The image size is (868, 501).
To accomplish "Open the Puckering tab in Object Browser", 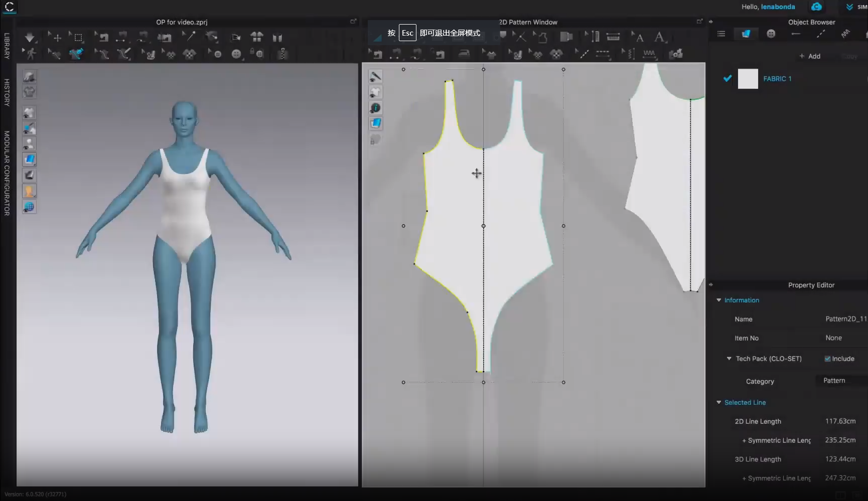I will [845, 34].
